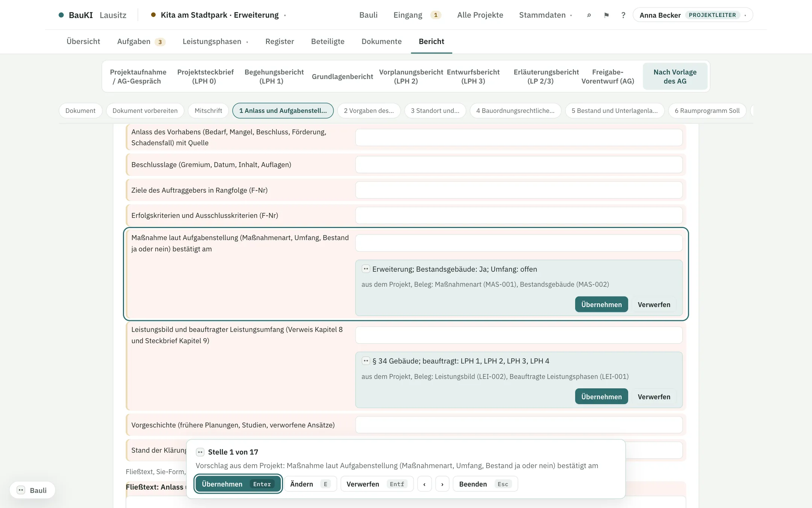Screen dimensions: 812x508
Task: Select Projektsteckbrief (LPH 0) report type
Action: point(205,76)
